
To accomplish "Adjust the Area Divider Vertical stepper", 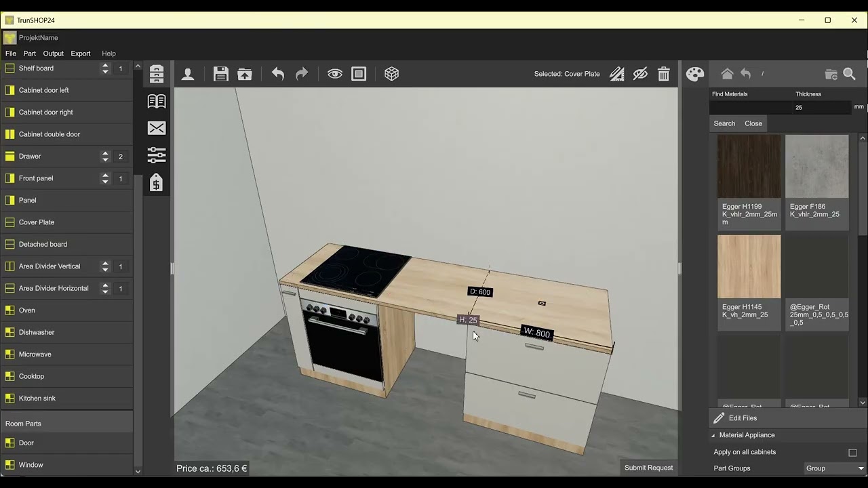I will click(x=105, y=266).
